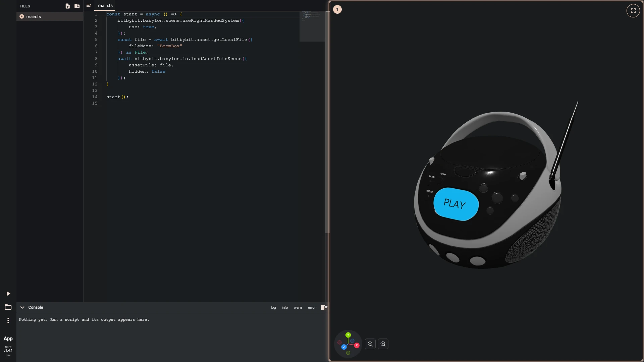
Task: Click the App label in sidebar
Action: tap(8, 339)
